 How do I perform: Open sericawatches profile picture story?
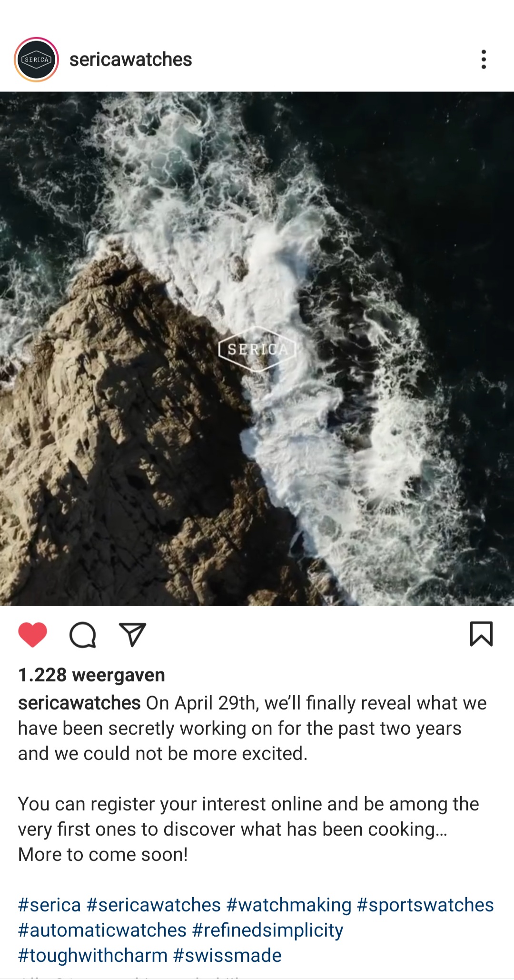[x=37, y=60]
